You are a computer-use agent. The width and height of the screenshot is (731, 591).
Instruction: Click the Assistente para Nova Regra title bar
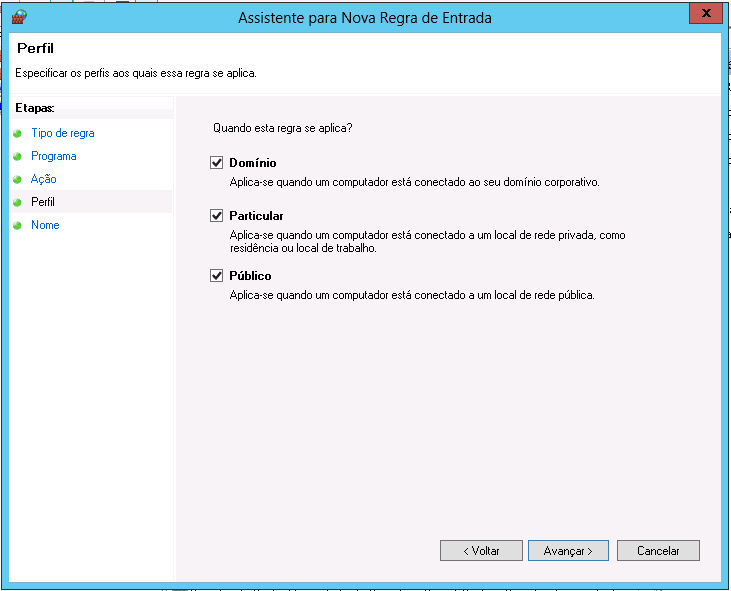point(365,18)
